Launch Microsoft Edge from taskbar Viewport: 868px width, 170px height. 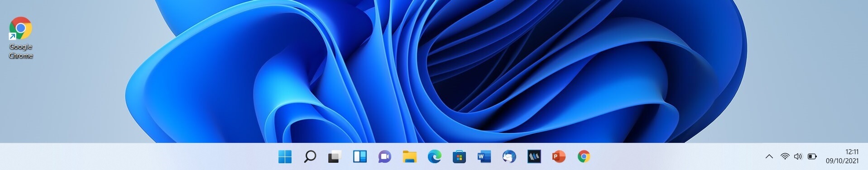[434, 156]
